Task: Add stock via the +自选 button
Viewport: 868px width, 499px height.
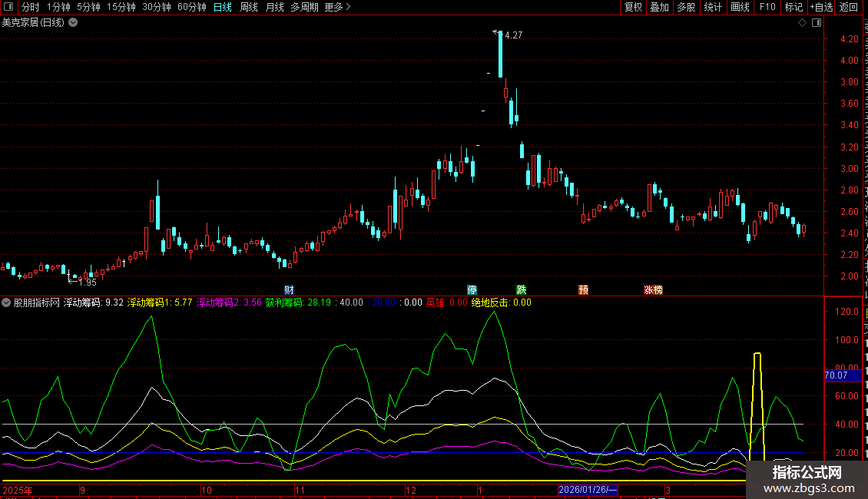Action: [x=820, y=7]
